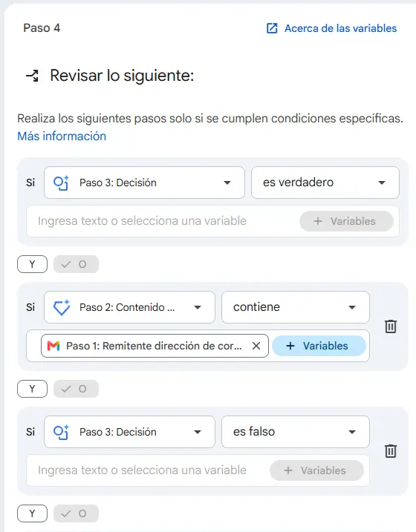416x532 pixels.
Task: Open the contiene operator dropdown
Action: (x=296, y=307)
